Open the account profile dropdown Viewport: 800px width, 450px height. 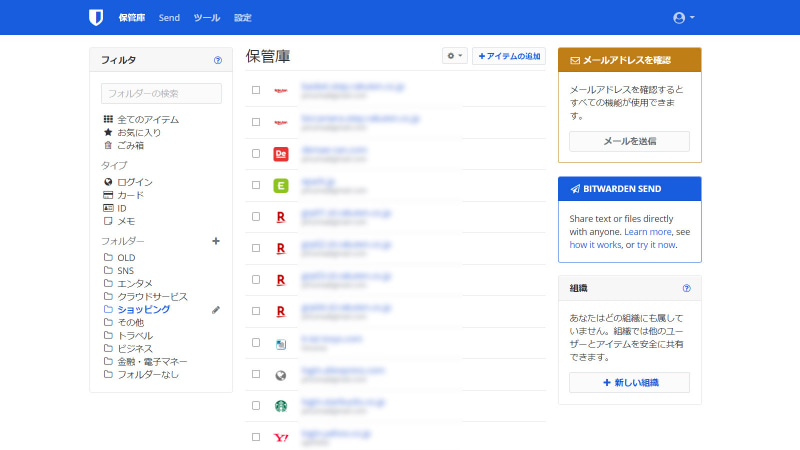pyautogui.click(x=684, y=18)
